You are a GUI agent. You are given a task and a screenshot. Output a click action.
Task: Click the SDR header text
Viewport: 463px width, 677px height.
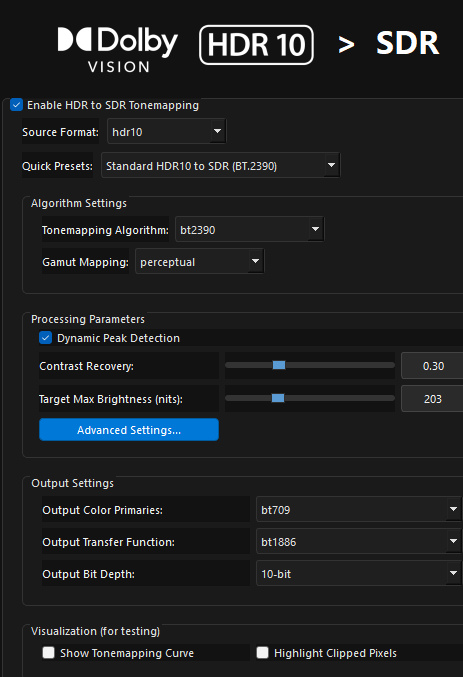pos(407,43)
